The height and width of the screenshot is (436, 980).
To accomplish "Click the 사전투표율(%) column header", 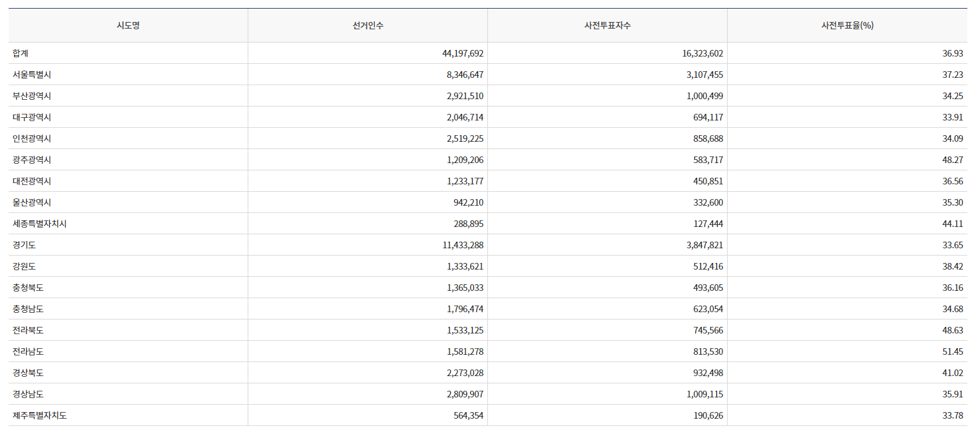I will tap(847, 25).
